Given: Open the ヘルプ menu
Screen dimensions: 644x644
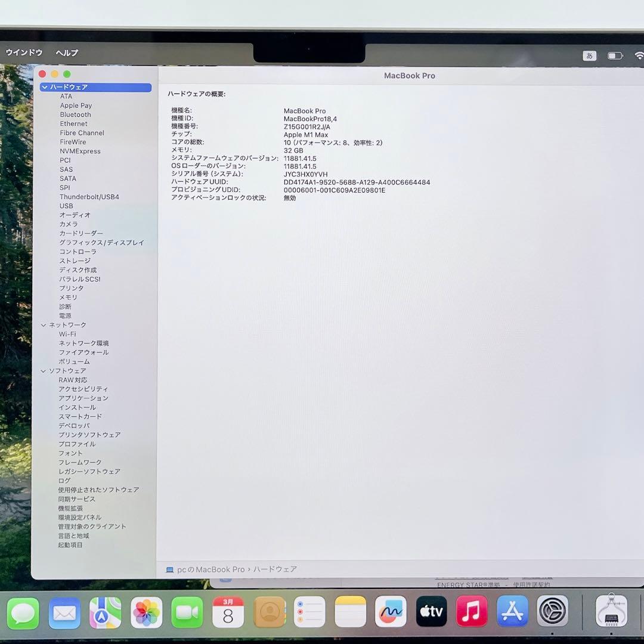Looking at the screenshot, I should (66, 52).
